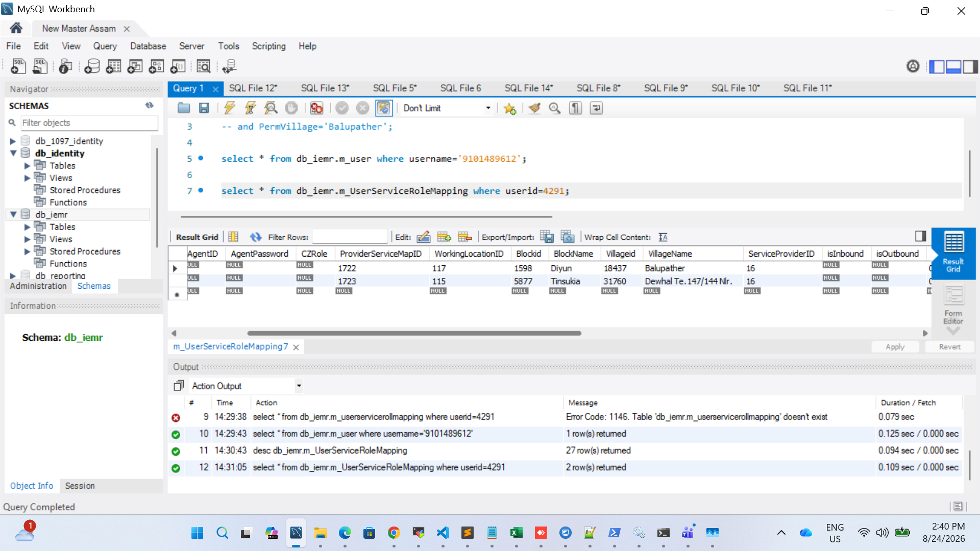Open the Query menu
Viewport: 980px width, 551px height.
(105, 46)
